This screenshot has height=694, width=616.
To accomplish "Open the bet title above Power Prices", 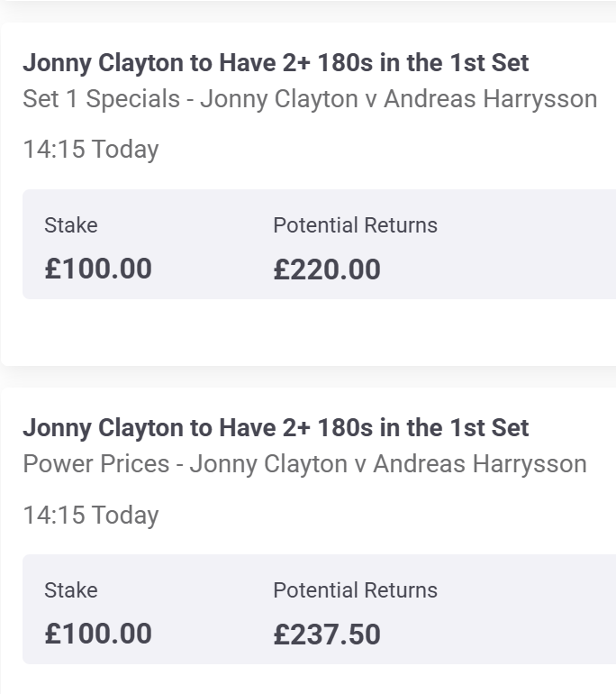I will pyautogui.click(x=276, y=428).
